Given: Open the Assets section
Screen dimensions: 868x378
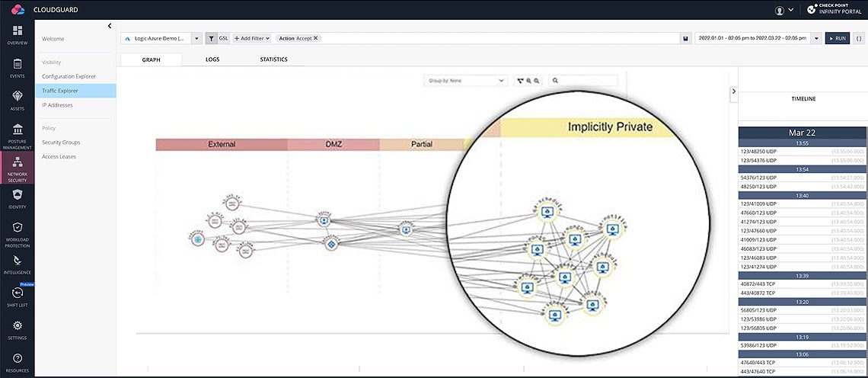Looking at the screenshot, I should (x=18, y=101).
